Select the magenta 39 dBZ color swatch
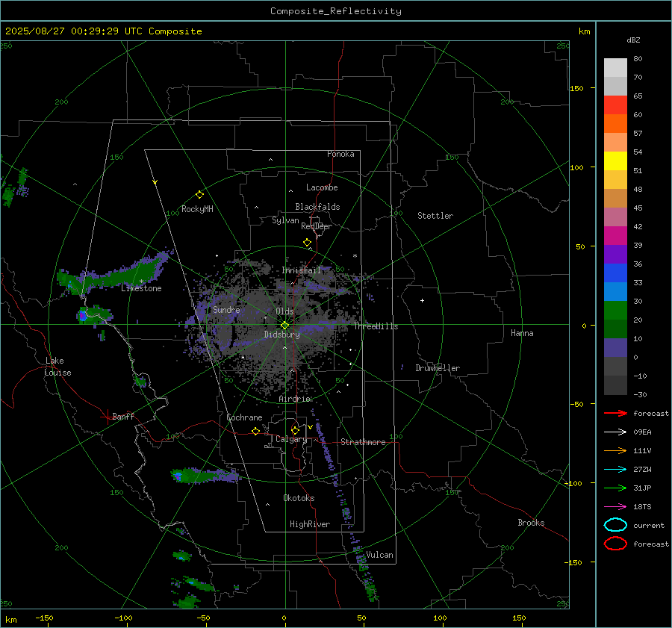Screen dimensions: 672x628 pos(615,236)
